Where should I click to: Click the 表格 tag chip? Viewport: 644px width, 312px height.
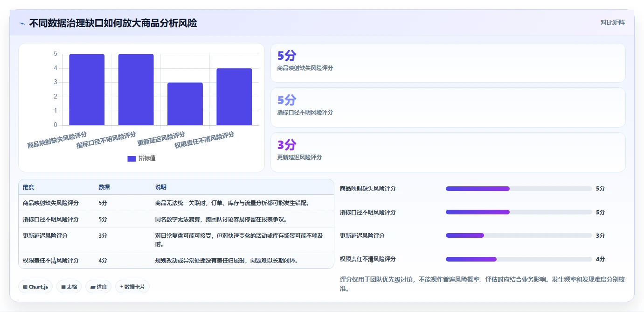point(69,287)
